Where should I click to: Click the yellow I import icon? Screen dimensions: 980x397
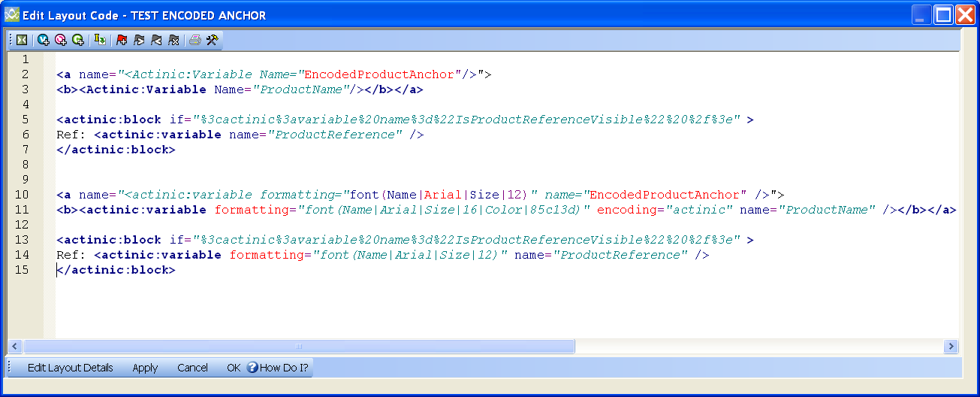[100, 41]
